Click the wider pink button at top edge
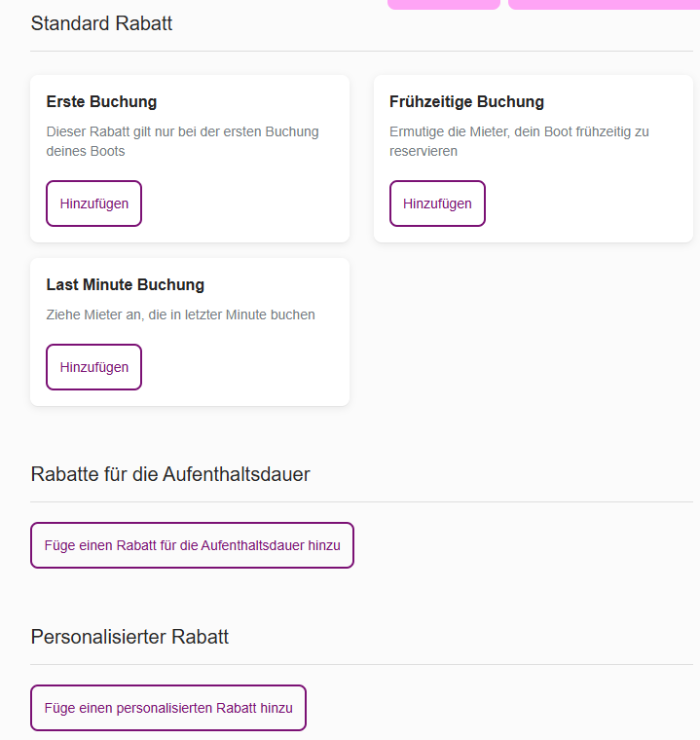 click(604, 4)
